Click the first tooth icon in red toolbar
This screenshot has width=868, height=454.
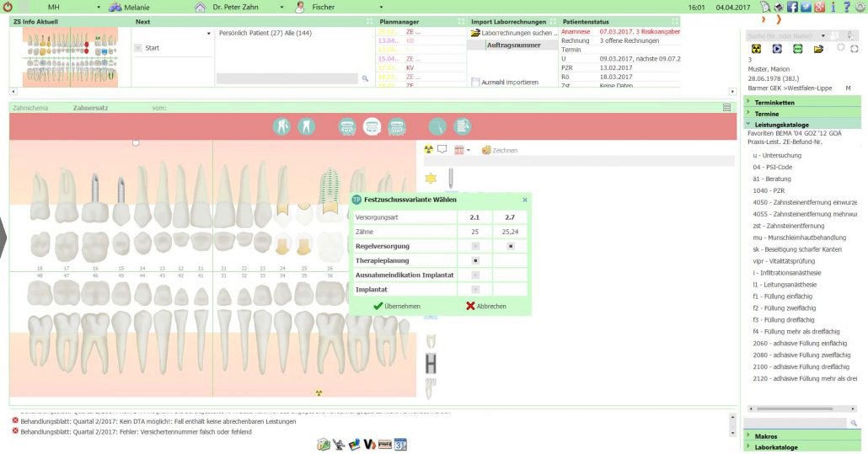[x=281, y=126]
